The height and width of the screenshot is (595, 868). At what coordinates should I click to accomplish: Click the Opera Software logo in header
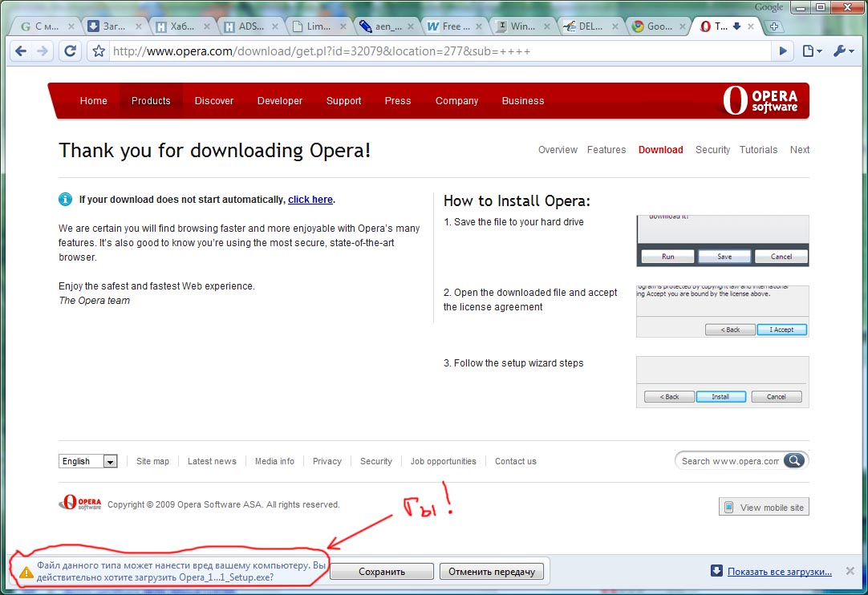click(x=760, y=101)
